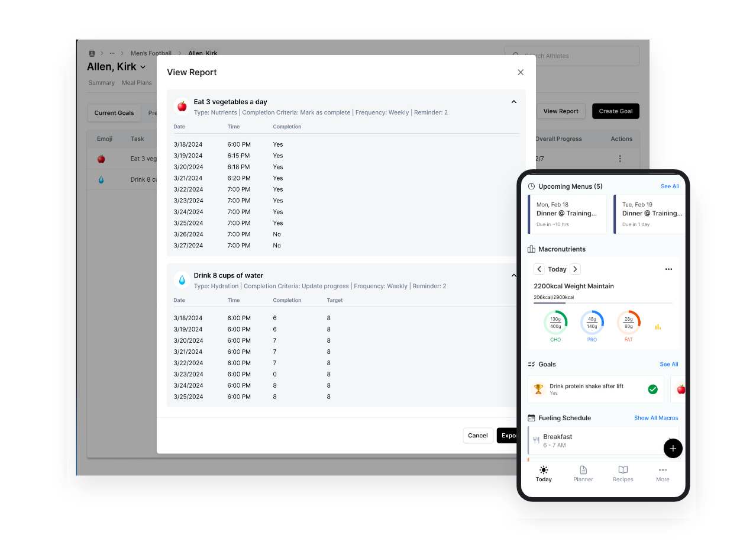Click the yellow bar chart icon
Viewport: 756px width, 554px height.
pos(658,327)
